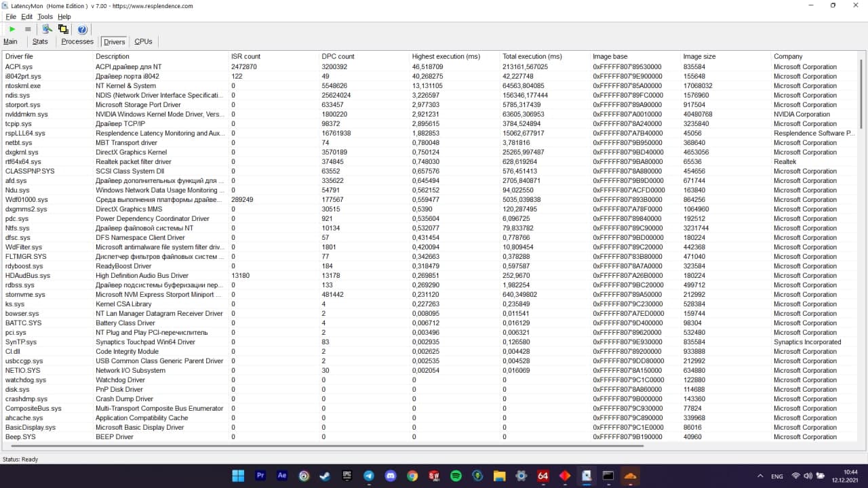The width and height of the screenshot is (868, 488).
Task: Switch to the Main tab
Action: 10,41
